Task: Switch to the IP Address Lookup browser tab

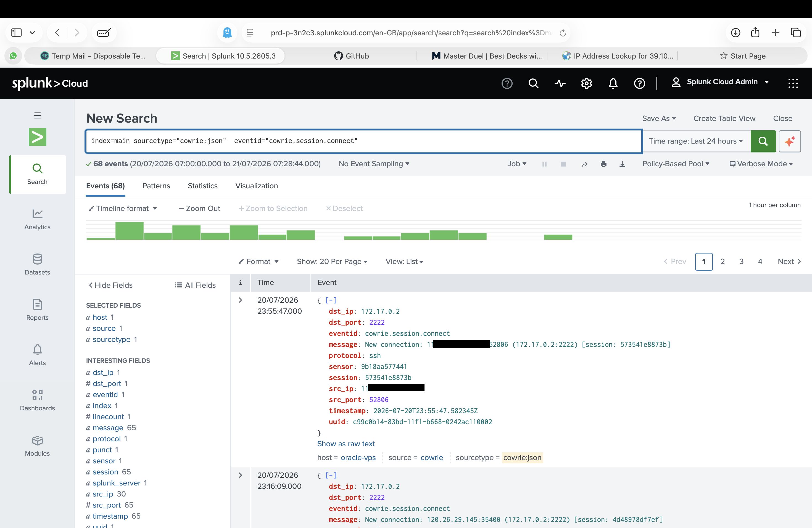Action: tap(618, 56)
